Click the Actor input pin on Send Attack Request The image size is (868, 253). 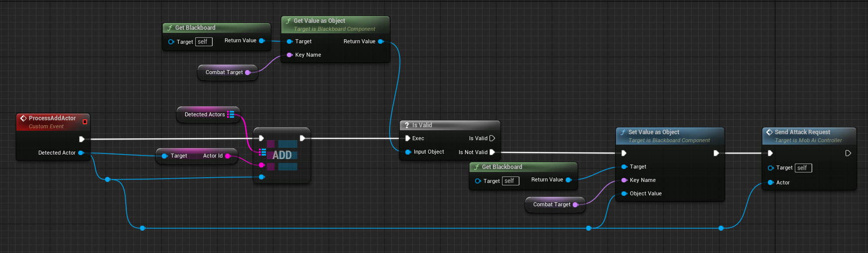pos(770,182)
